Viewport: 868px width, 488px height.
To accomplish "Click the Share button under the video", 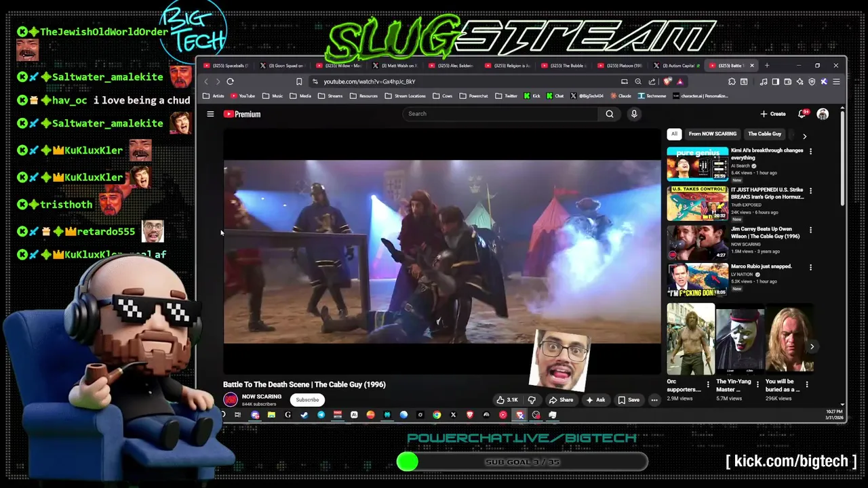I will [561, 400].
